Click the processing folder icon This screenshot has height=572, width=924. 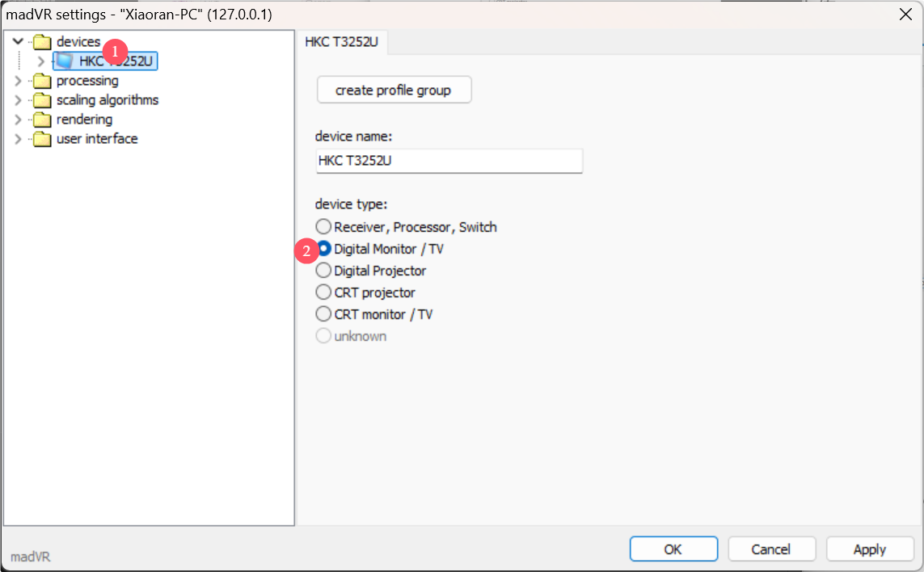[42, 81]
